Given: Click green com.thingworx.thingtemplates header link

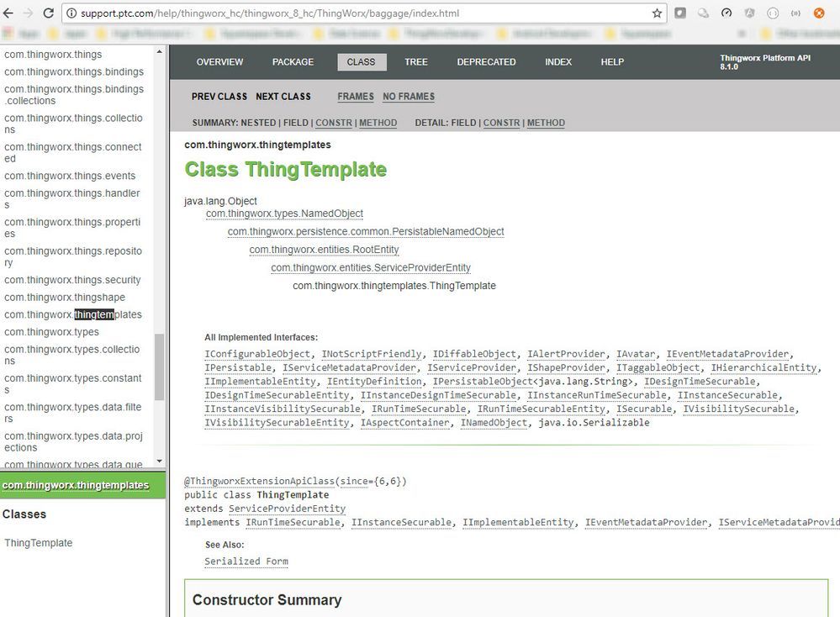Looking at the screenshot, I should coord(76,485).
